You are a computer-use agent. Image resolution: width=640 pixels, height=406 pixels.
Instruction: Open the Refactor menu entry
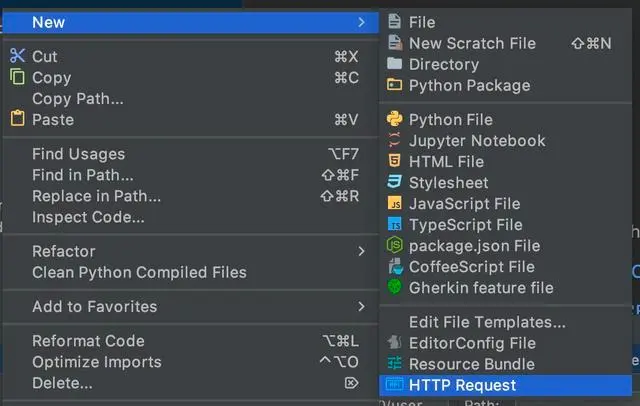pos(191,251)
